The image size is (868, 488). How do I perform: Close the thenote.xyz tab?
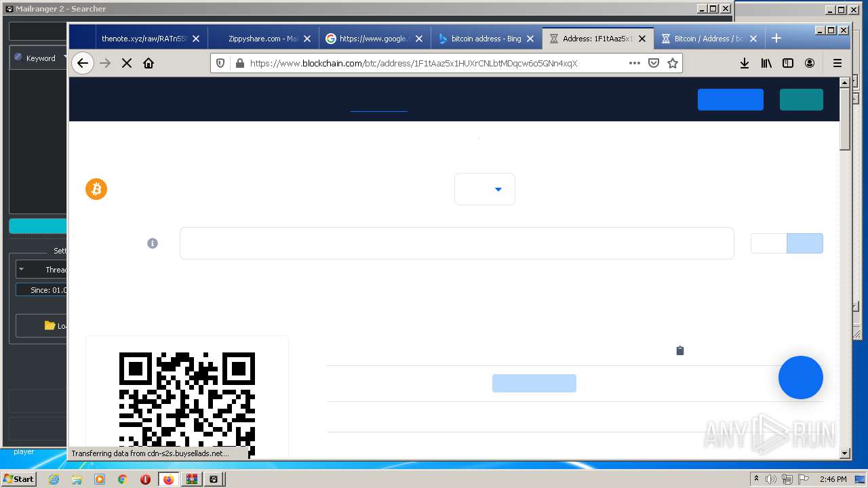pyautogui.click(x=196, y=39)
